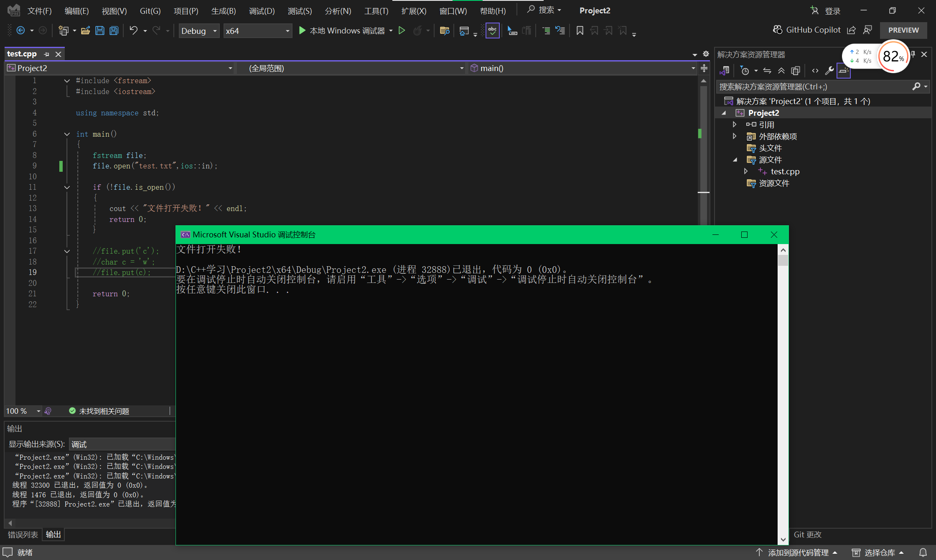
Task: Toggle pin on test.cpp tab
Action: (x=47, y=54)
